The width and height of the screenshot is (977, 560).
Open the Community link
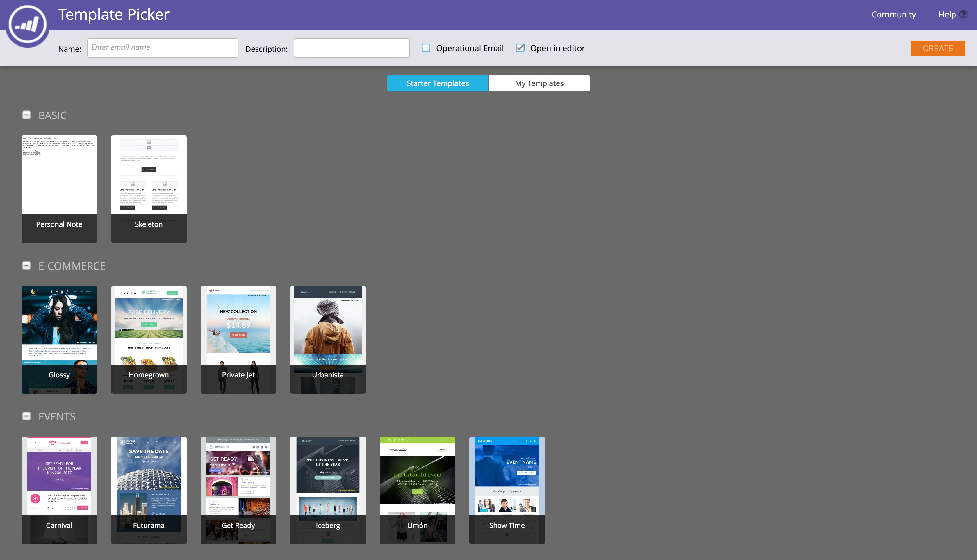[x=894, y=15]
